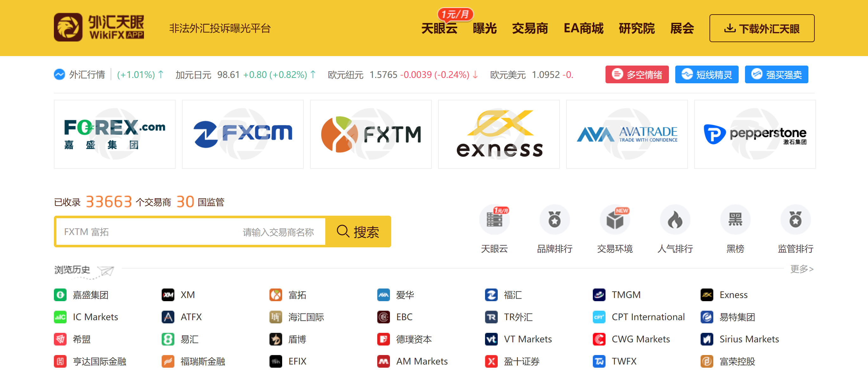Click the WikiFX eagle logo

coord(68,27)
